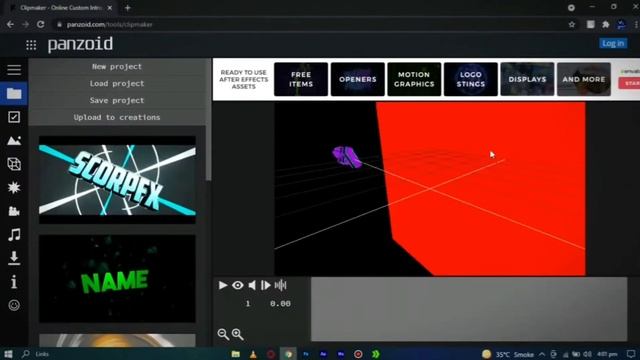Open the download render sidebar icon
Screen dimensions: 640x360
coord(14,258)
